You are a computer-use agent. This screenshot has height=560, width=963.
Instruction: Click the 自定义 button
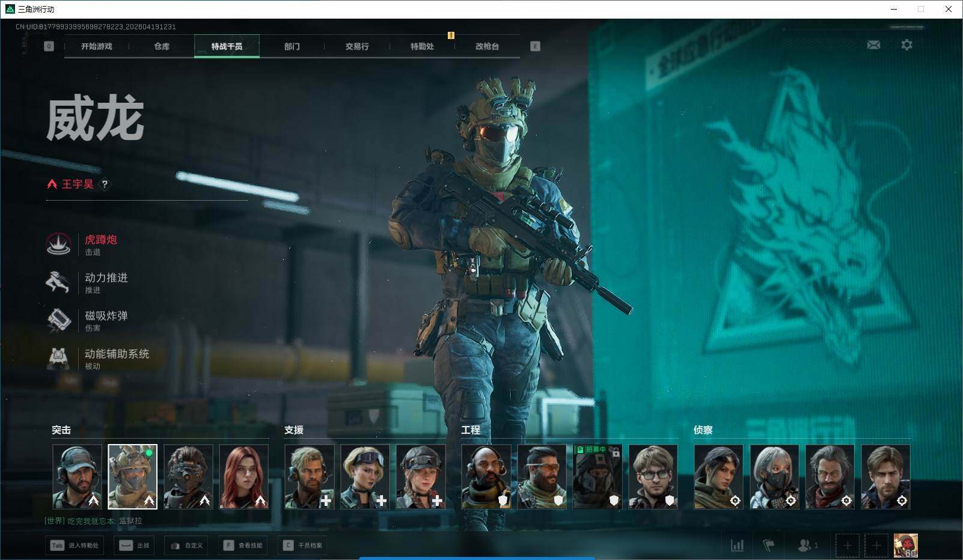pyautogui.click(x=187, y=546)
